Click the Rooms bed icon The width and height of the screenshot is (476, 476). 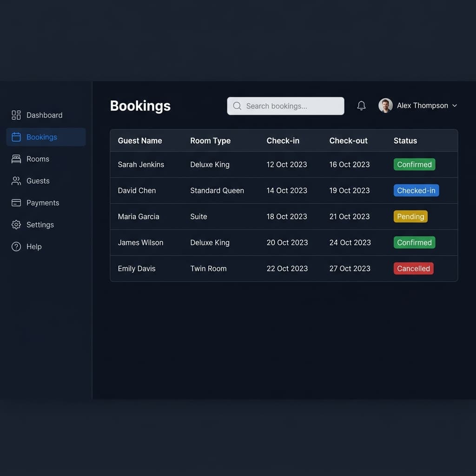16,159
